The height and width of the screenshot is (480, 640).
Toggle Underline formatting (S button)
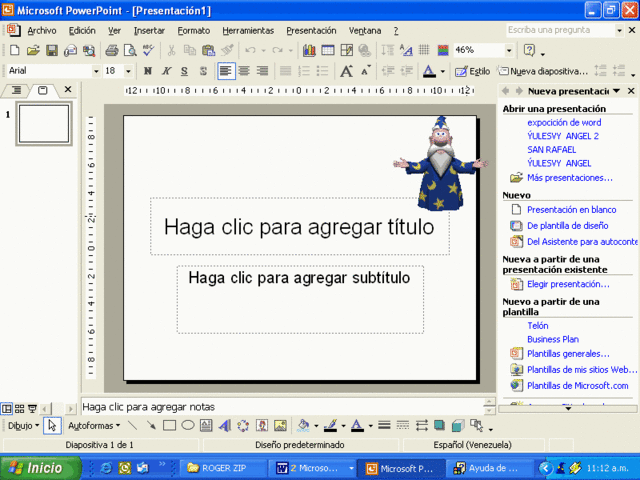184,71
